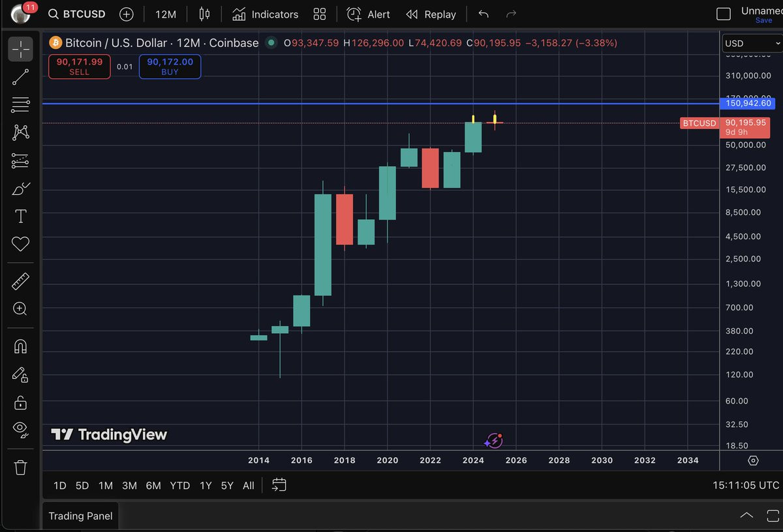Toggle stay in drawing mode

click(20, 374)
